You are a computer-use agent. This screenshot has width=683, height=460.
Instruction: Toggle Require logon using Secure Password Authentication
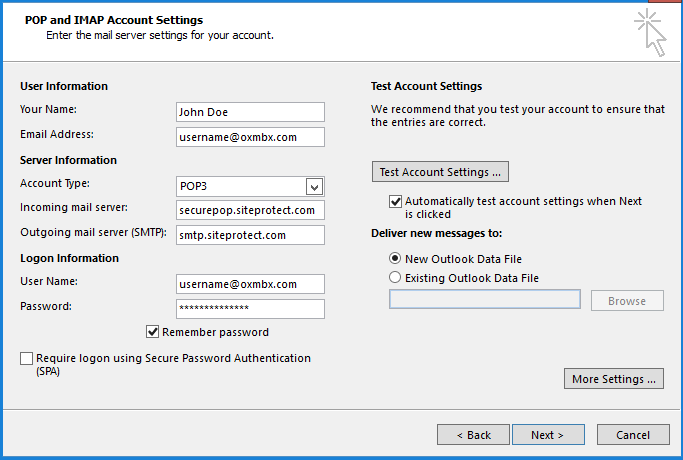click(26, 358)
